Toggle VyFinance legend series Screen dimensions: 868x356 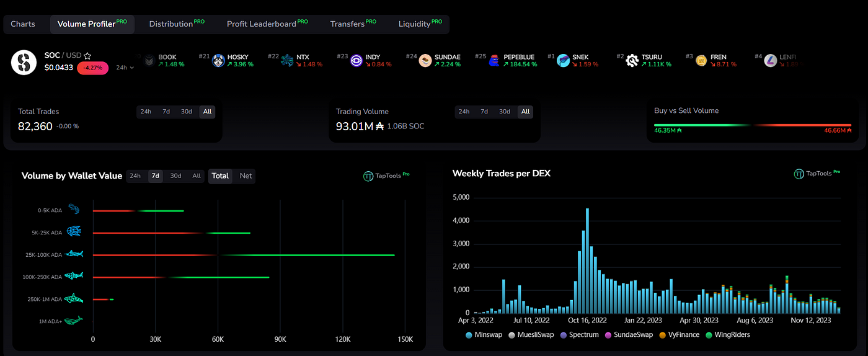tap(679, 335)
